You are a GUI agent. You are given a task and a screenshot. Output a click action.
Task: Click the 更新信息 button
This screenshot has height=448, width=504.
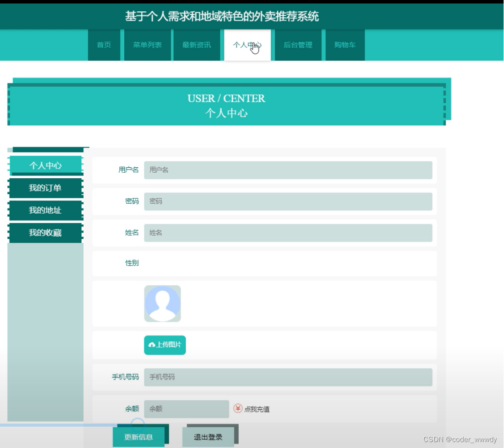pyautogui.click(x=138, y=437)
